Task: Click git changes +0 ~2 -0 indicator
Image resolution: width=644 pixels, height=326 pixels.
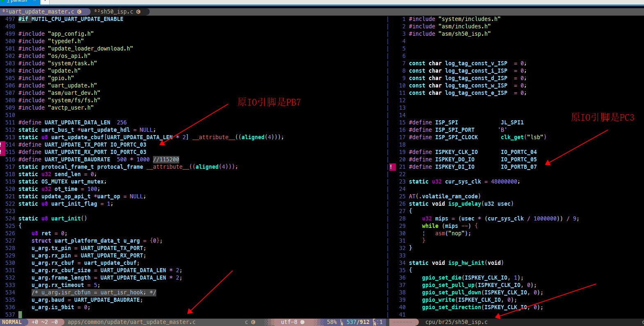Action: coord(45,322)
